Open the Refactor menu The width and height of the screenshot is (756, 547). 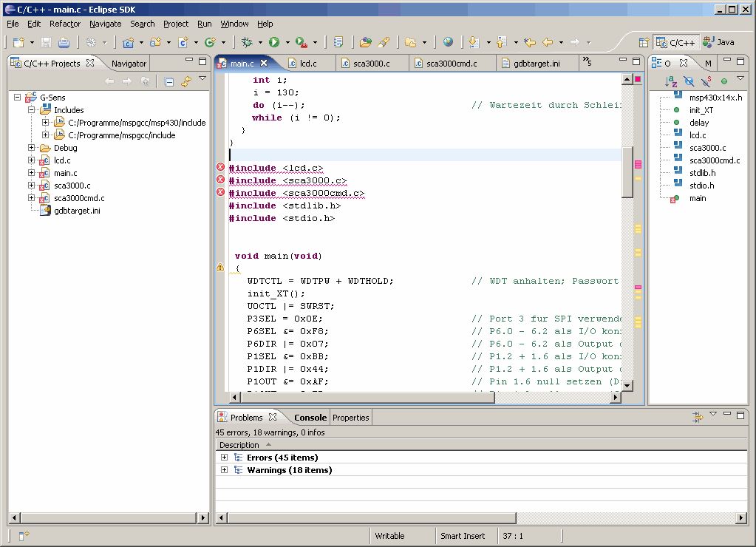tap(65, 24)
